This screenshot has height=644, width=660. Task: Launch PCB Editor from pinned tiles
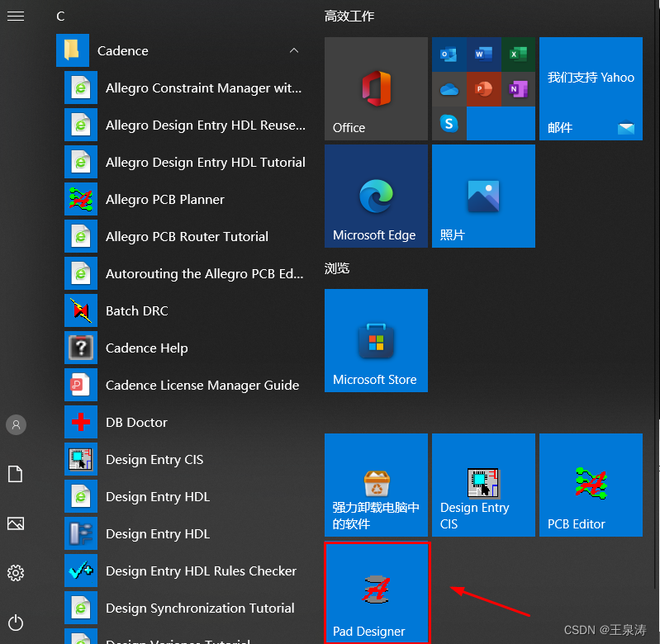590,485
